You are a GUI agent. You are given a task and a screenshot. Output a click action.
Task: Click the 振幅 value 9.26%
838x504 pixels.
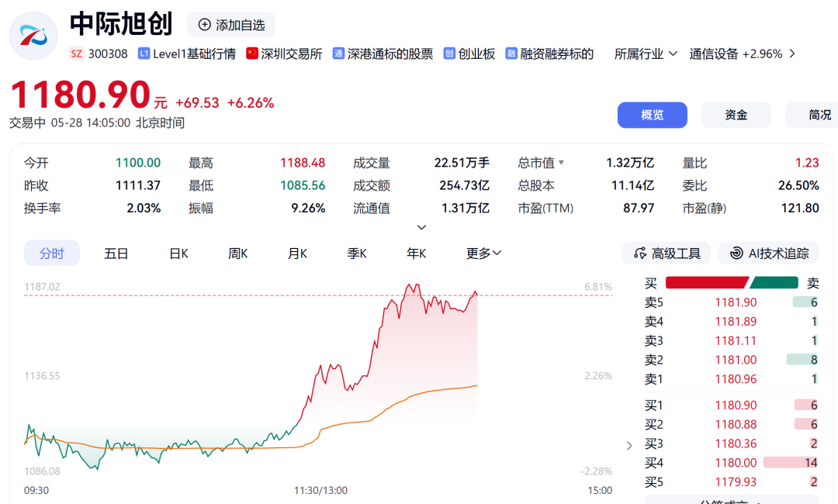[308, 208]
